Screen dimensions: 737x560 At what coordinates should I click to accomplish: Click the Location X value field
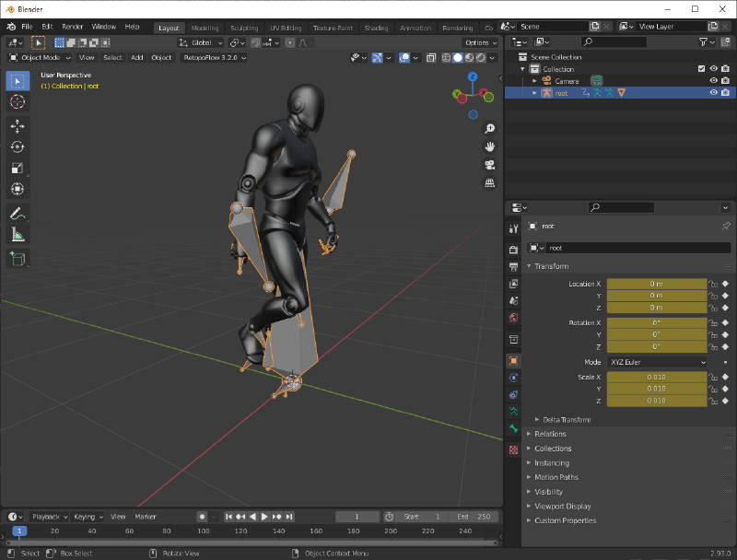(657, 284)
